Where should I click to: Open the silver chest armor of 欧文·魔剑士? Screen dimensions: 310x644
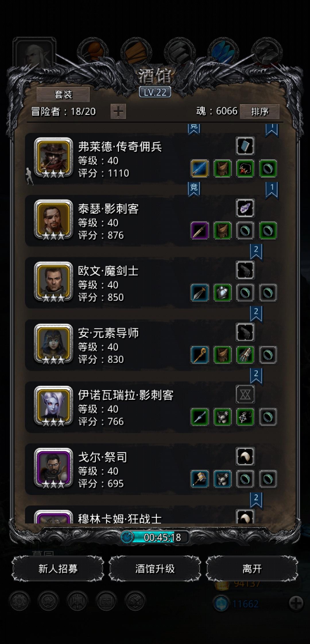pos(222,293)
